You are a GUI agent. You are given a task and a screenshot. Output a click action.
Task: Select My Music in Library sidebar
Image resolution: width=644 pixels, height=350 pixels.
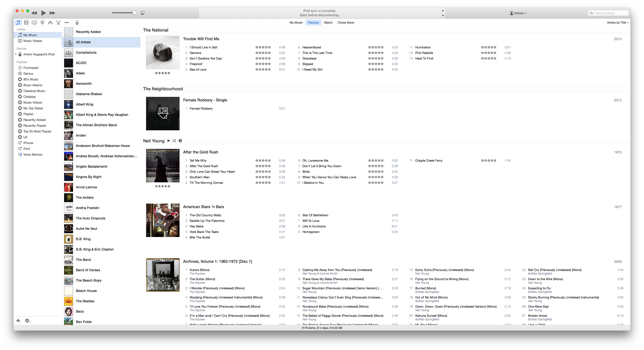(38, 35)
